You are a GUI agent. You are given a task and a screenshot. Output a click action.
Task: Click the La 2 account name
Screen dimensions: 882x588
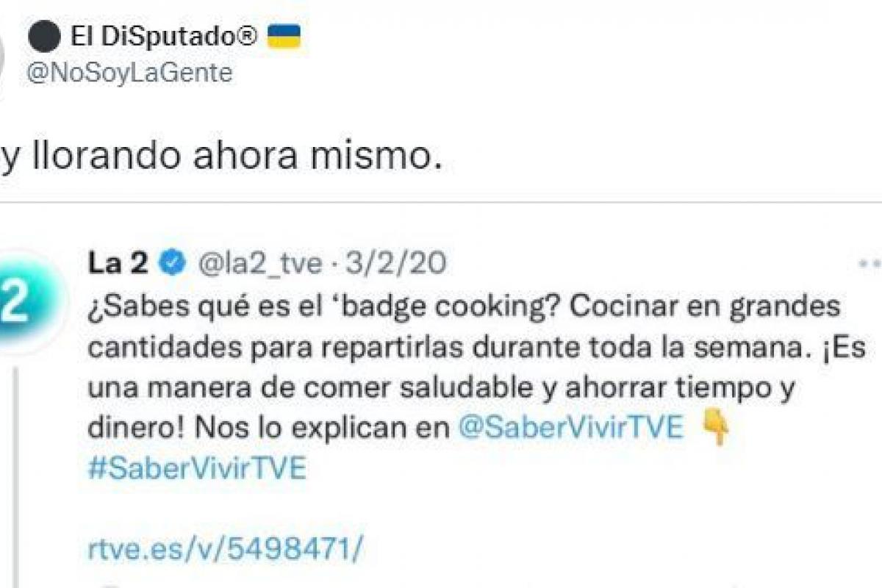[x=118, y=264]
